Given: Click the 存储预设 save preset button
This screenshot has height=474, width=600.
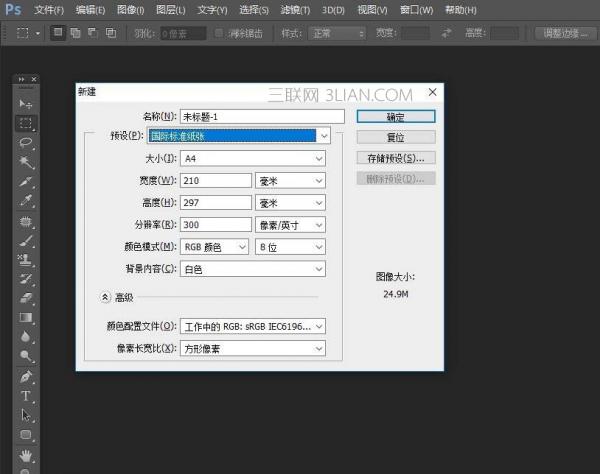Looking at the screenshot, I should [395, 158].
